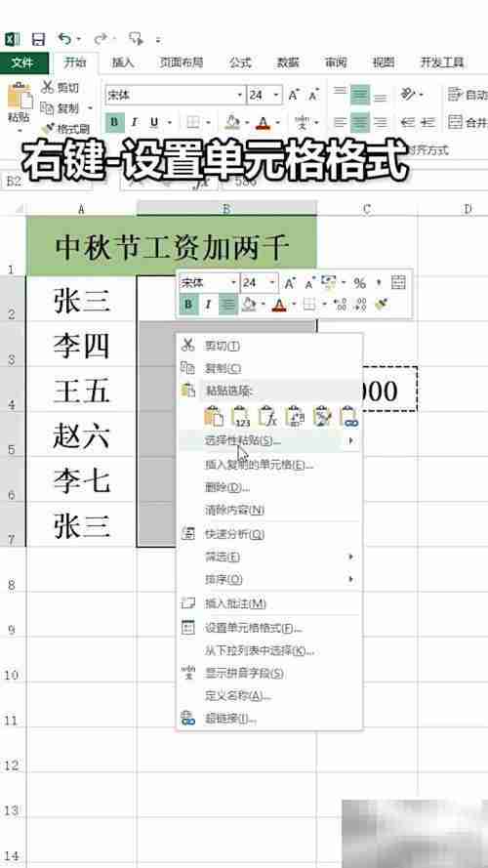
Task: Click mini toolbar merge cells icon
Action: click(398, 283)
